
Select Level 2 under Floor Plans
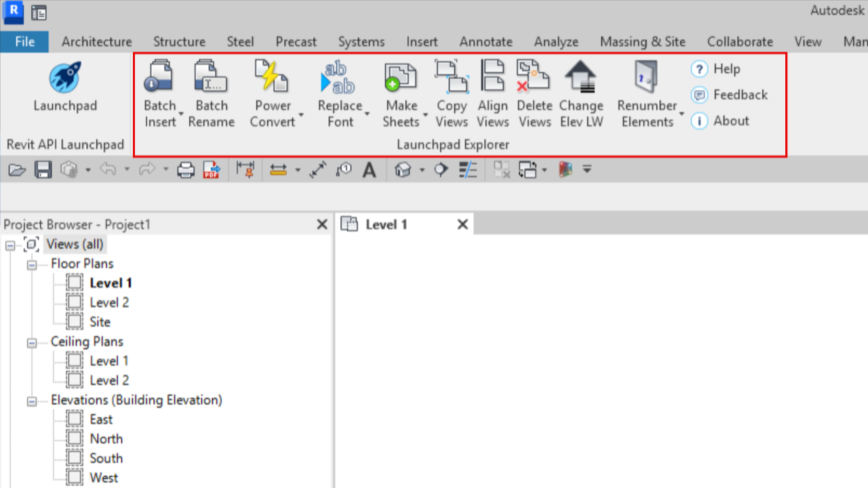pyautogui.click(x=109, y=302)
